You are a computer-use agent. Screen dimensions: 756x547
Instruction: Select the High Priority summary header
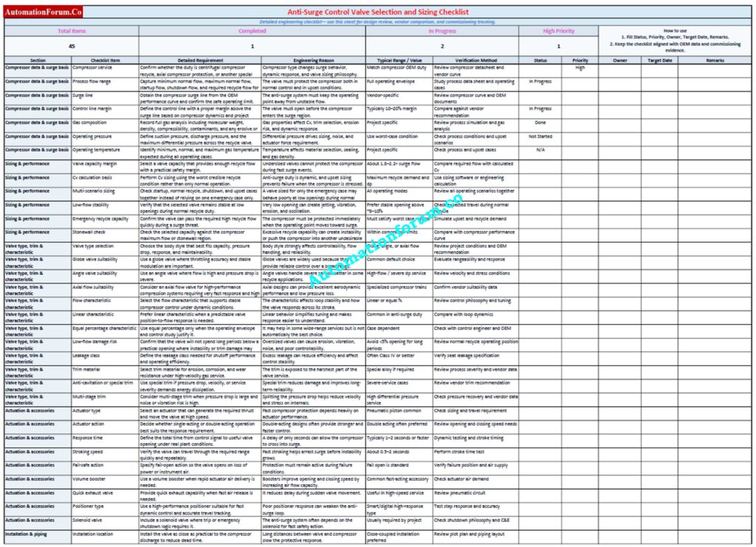click(x=559, y=31)
